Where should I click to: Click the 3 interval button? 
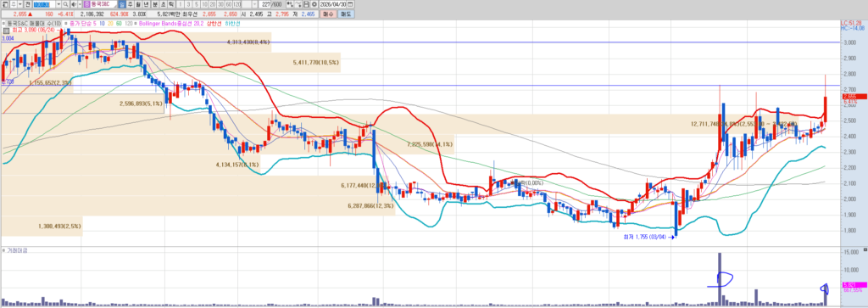(188, 4)
